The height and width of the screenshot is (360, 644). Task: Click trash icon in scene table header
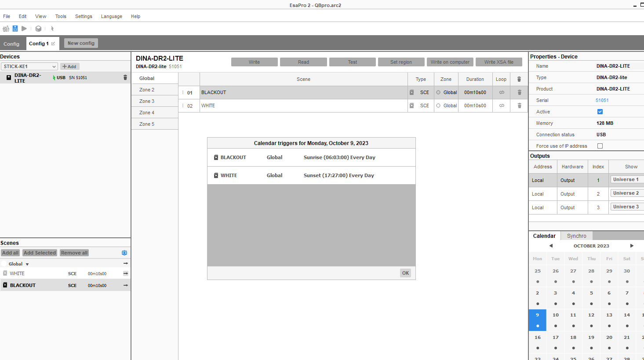coord(519,79)
